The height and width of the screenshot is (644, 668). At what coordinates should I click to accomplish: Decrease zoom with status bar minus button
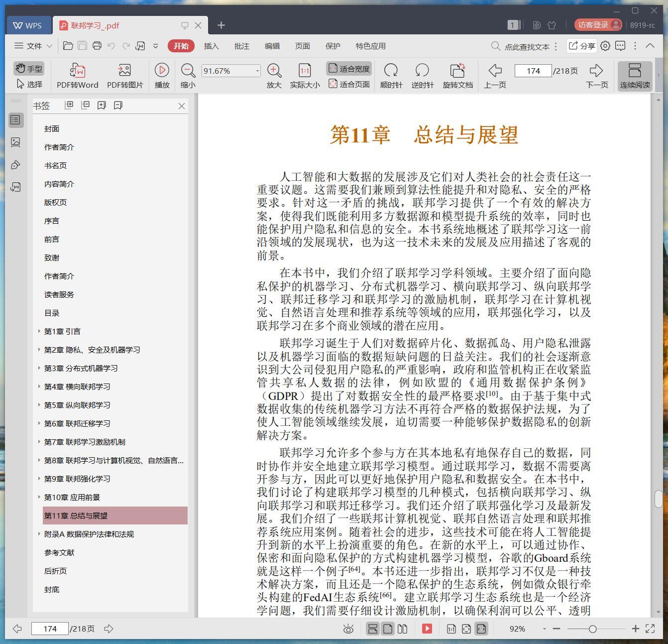pos(557,629)
